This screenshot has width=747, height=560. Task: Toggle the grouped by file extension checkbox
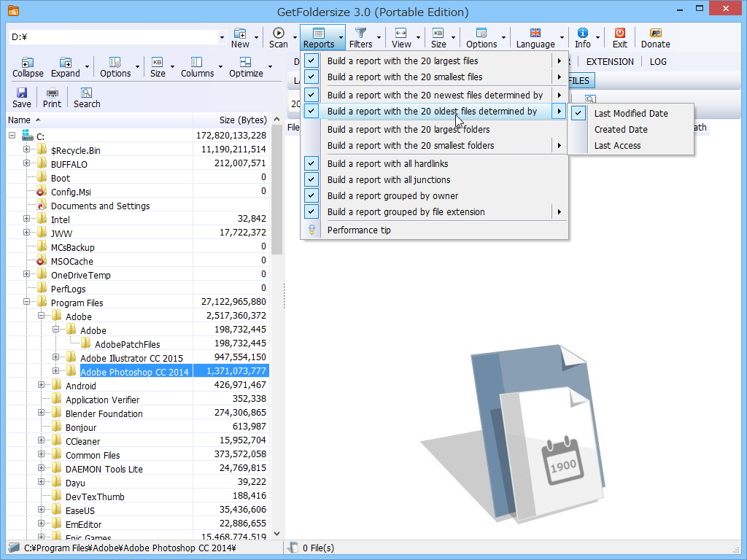[x=311, y=212]
